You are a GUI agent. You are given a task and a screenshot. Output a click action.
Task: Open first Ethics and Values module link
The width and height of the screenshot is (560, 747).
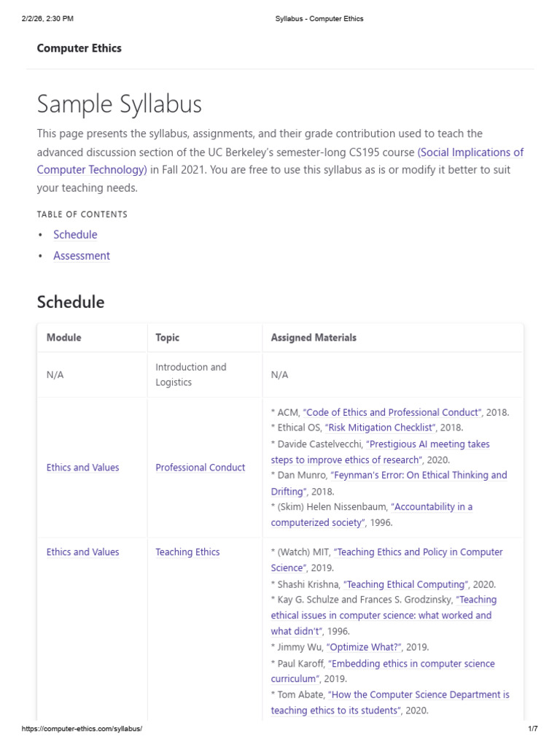click(83, 468)
